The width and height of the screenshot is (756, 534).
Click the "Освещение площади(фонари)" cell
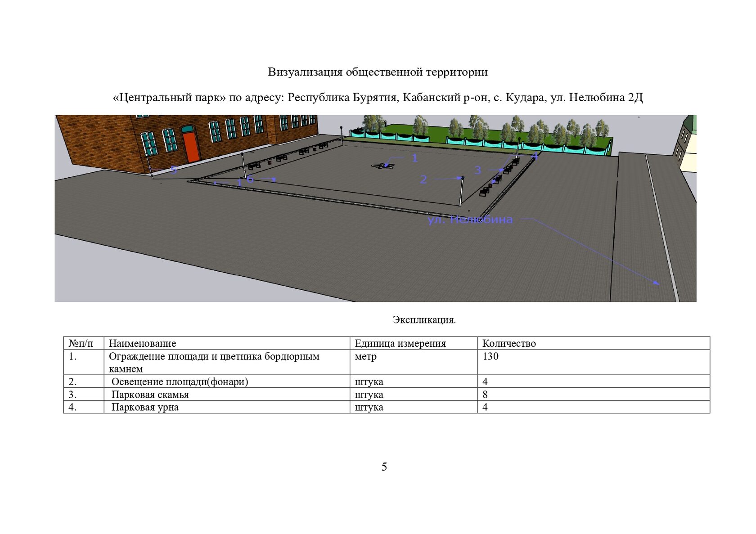pos(227,381)
